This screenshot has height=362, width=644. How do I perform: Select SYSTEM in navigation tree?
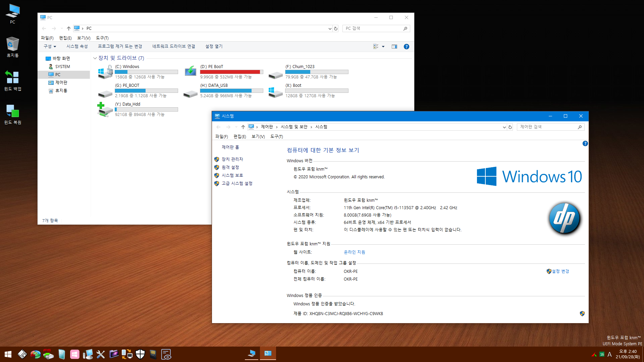pyautogui.click(x=62, y=67)
